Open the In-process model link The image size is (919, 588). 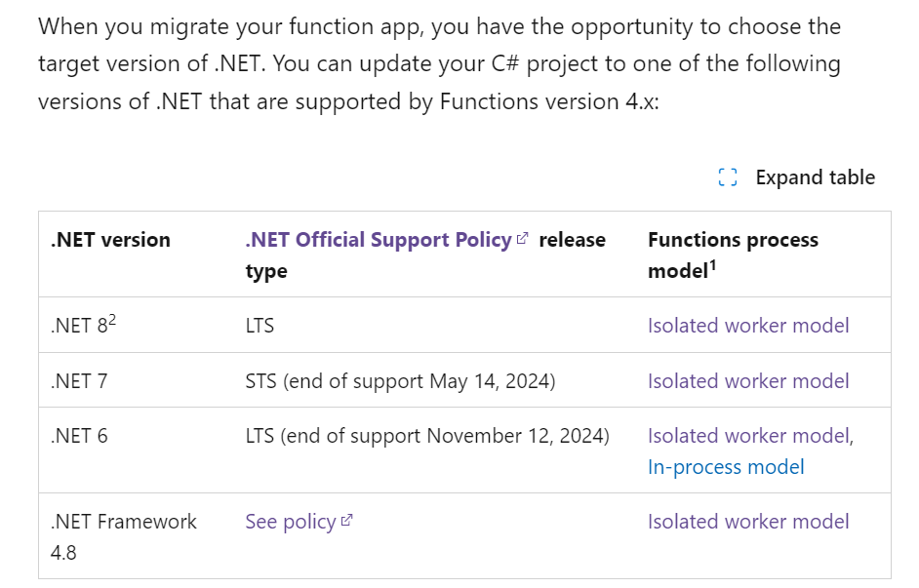coord(726,467)
